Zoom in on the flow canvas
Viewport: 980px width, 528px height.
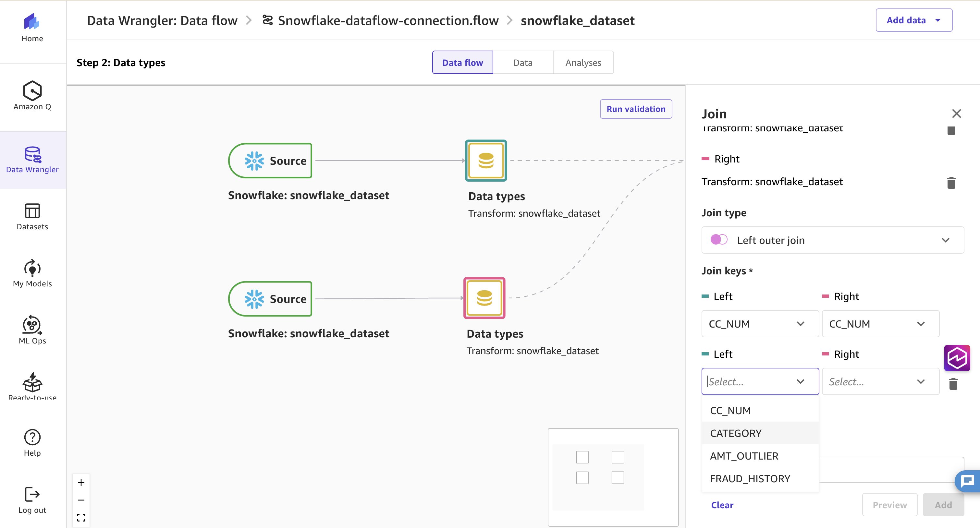[x=81, y=483]
